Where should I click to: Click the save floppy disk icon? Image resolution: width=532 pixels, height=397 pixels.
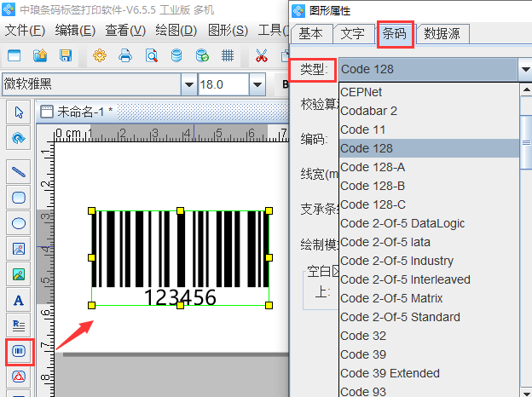pyautogui.click(x=66, y=56)
